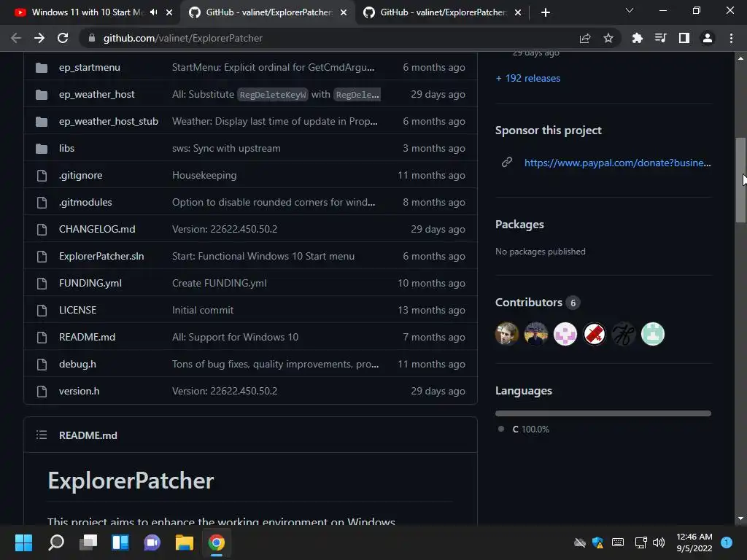Open the 'Housekeeping' commit message

[204, 175]
